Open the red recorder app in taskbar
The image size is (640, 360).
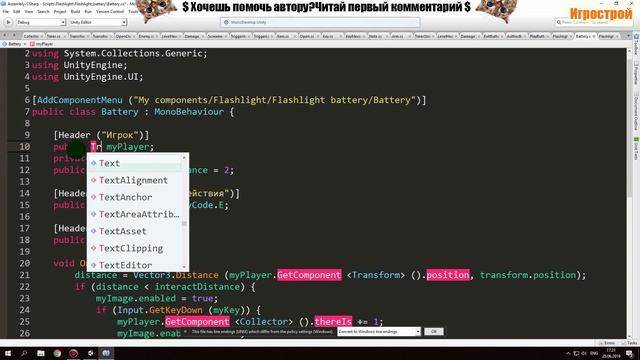[x=73, y=353]
